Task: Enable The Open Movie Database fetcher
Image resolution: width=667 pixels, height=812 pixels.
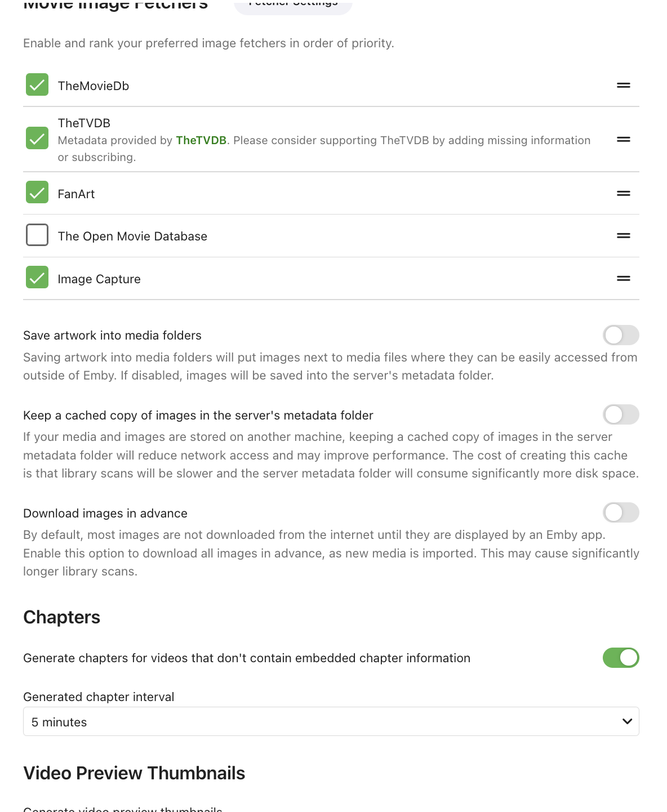Action: tap(37, 235)
